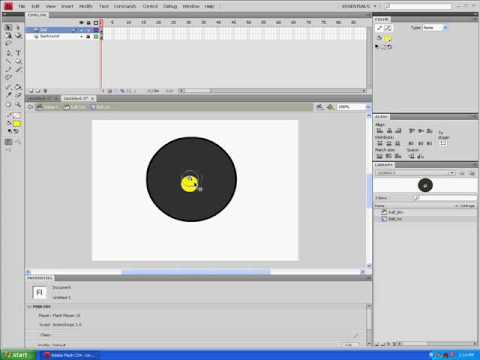Viewport: 480px width, 360px height.
Task: Click the Library search field
Action: click(x=448, y=198)
